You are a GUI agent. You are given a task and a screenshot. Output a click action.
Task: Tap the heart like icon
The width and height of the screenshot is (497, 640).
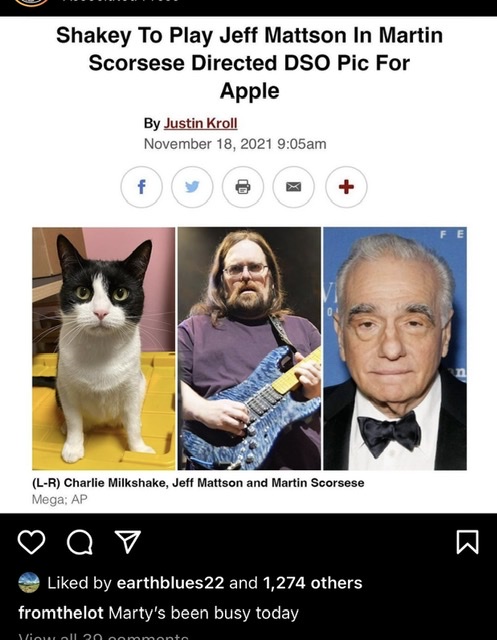pos(31,542)
